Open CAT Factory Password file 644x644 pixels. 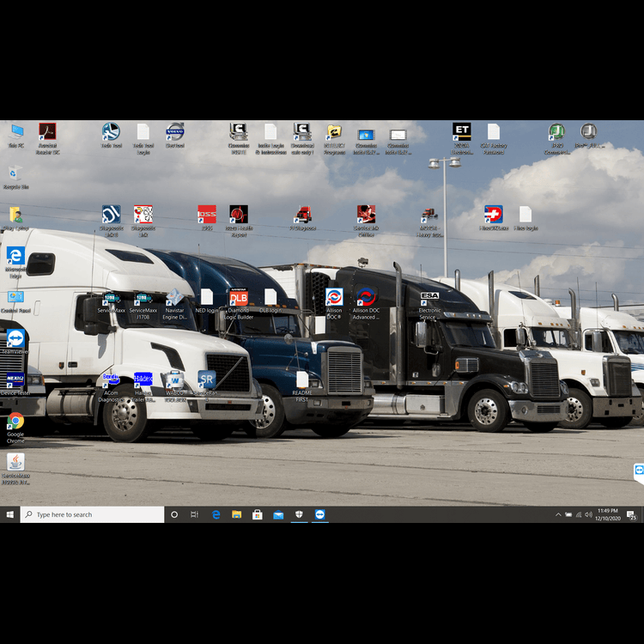[x=494, y=138]
